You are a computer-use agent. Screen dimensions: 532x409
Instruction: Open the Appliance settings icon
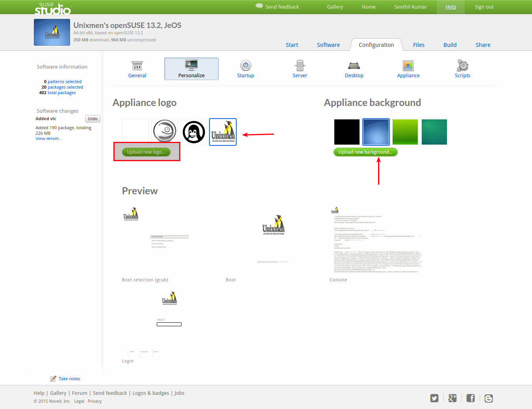pos(408,65)
